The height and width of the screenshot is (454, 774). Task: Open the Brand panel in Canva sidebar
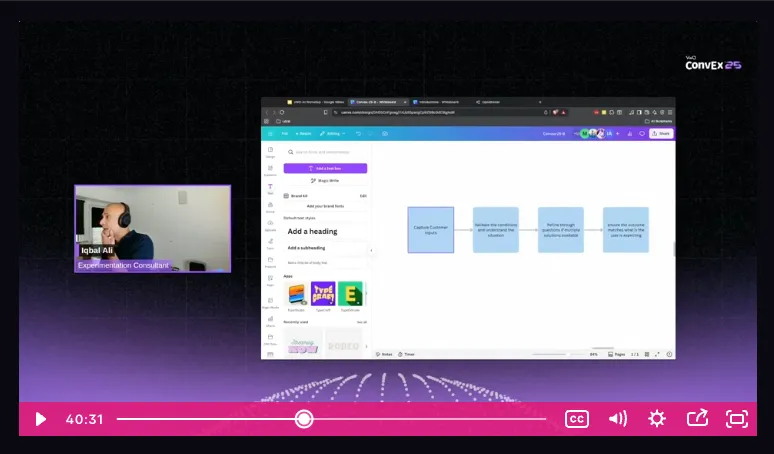270,207
